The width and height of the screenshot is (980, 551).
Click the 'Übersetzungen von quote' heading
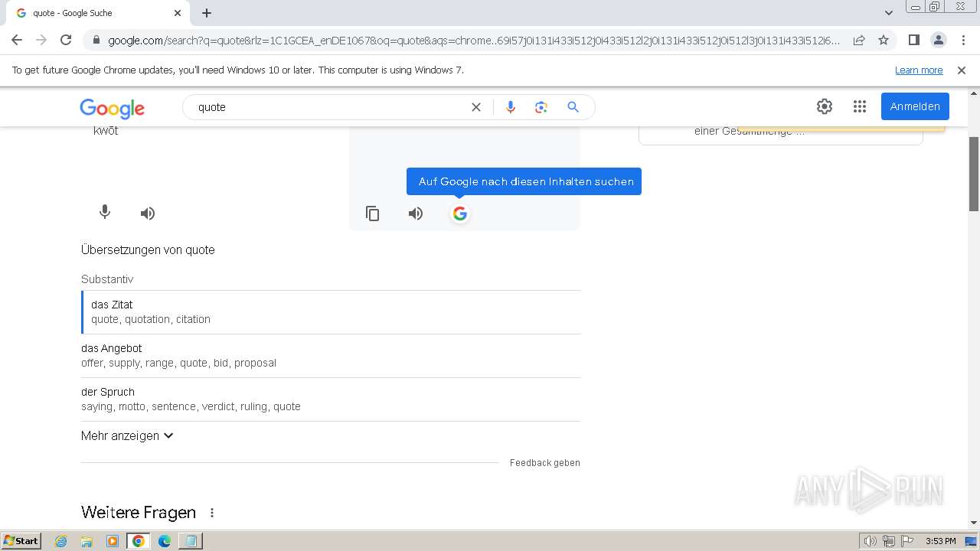coord(148,250)
